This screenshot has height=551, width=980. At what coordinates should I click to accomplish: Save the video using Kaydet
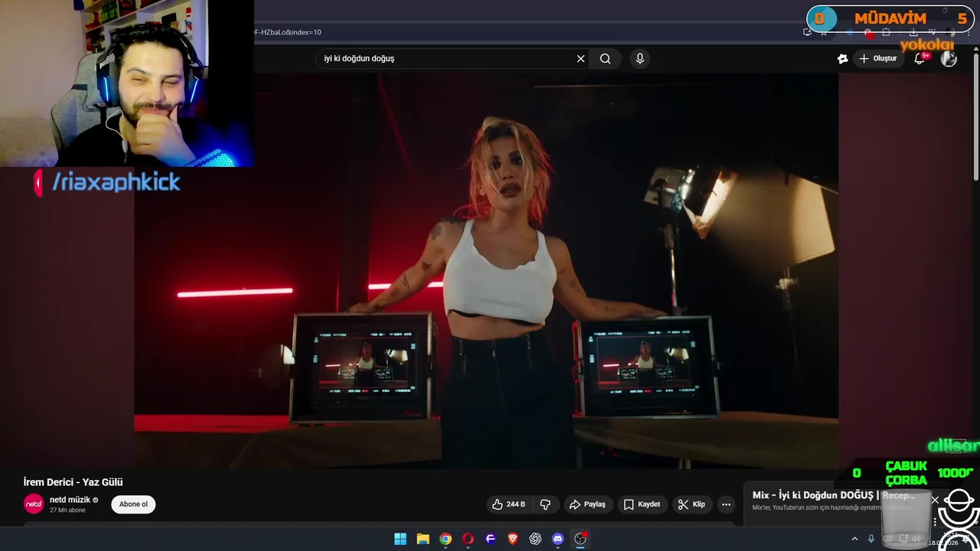click(x=642, y=504)
